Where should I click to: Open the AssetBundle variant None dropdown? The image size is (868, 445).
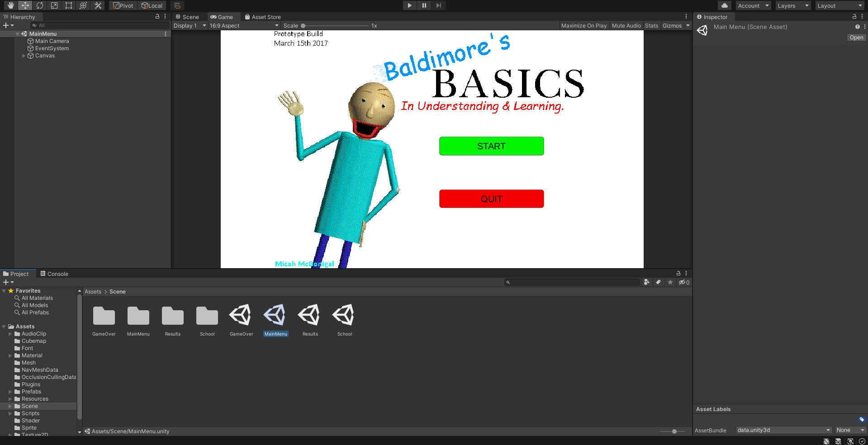[x=850, y=430]
